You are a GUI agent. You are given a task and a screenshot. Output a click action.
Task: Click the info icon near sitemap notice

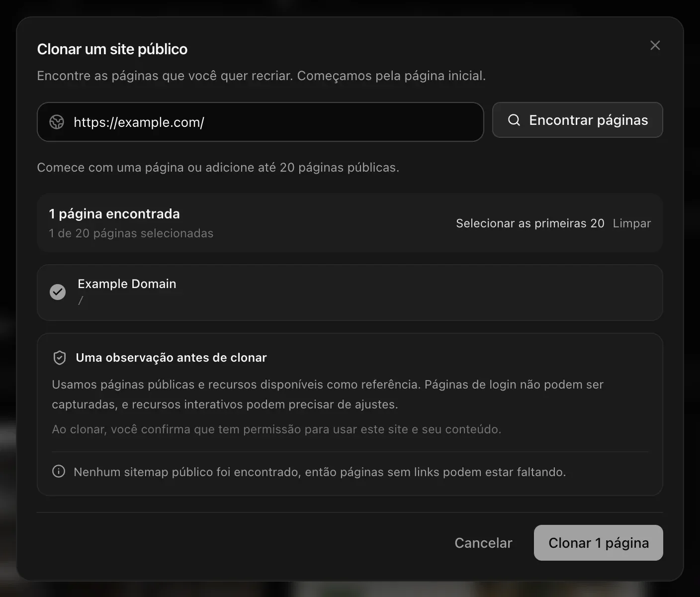tap(59, 471)
